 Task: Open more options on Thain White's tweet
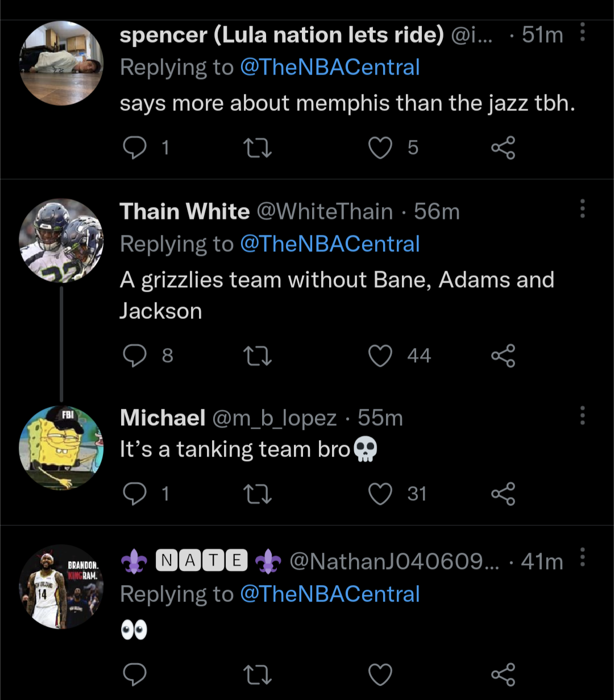pos(582,209)
